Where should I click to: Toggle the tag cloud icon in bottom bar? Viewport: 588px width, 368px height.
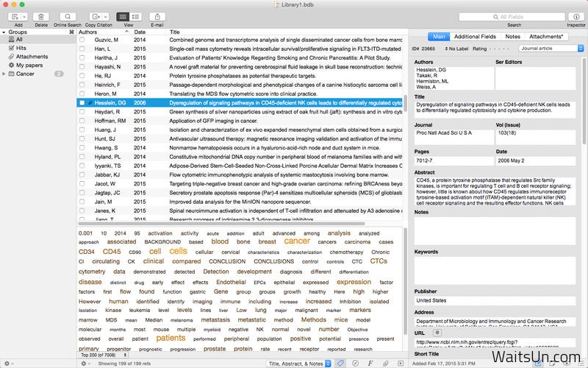point(340,363)
